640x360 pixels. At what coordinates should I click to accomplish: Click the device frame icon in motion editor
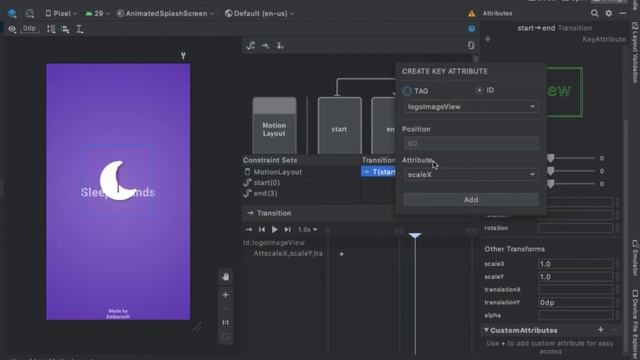pos(471,45)
